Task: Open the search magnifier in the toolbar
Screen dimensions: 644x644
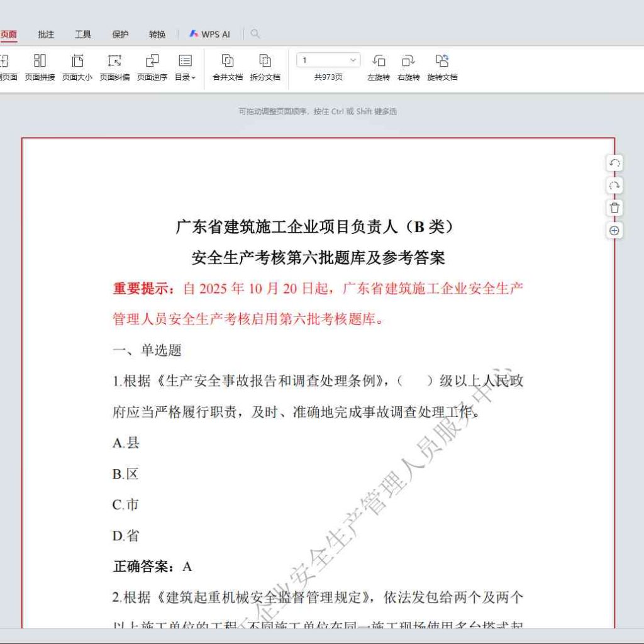Action: point(253,34)
